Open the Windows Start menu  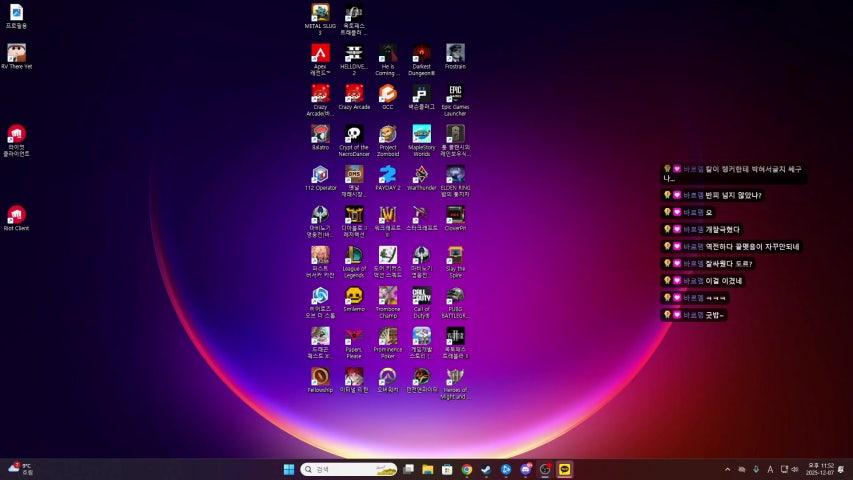(289, 469)
